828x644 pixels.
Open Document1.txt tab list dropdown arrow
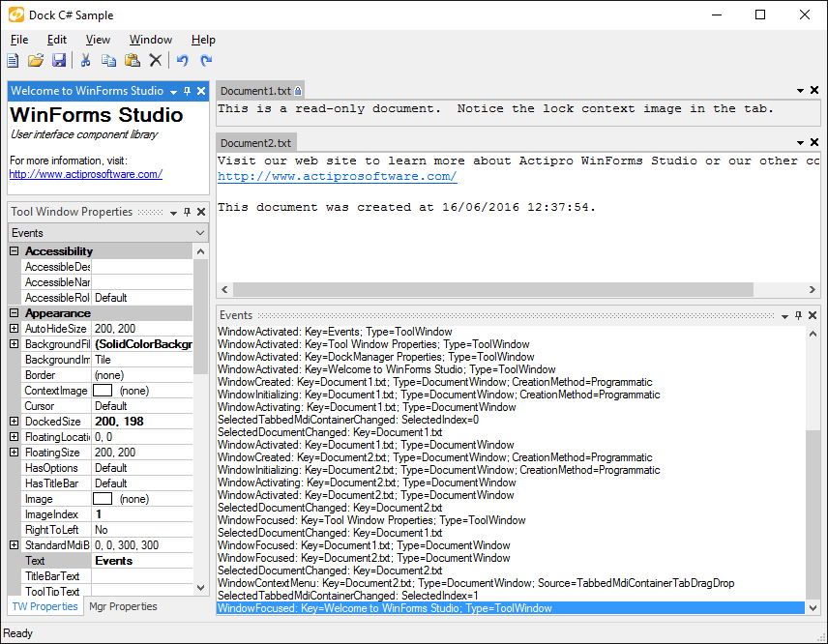click(x=801, y=91)
